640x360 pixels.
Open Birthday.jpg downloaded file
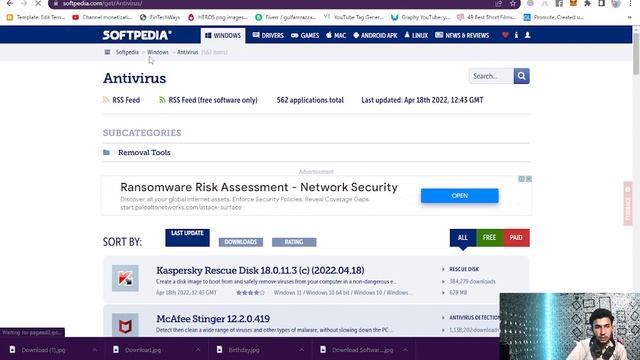244,350
